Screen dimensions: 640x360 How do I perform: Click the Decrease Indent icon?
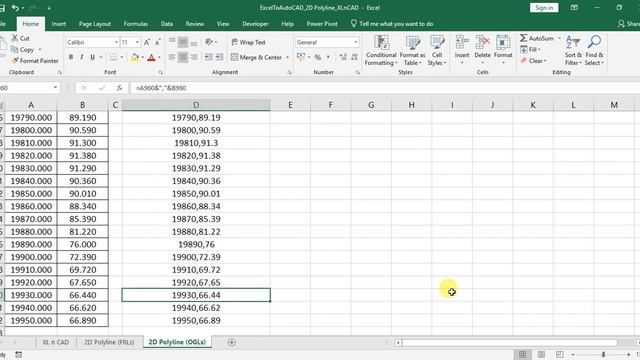click(209, 57)
